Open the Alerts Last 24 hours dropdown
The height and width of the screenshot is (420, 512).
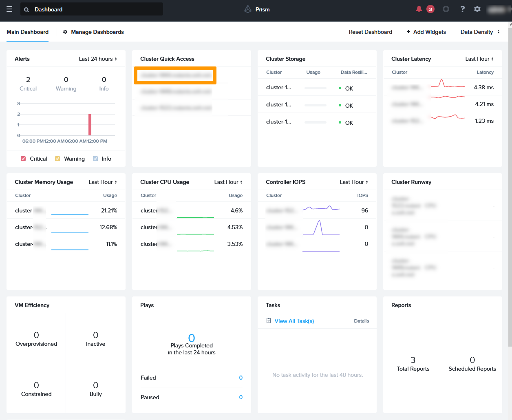[x=98, y=59]
